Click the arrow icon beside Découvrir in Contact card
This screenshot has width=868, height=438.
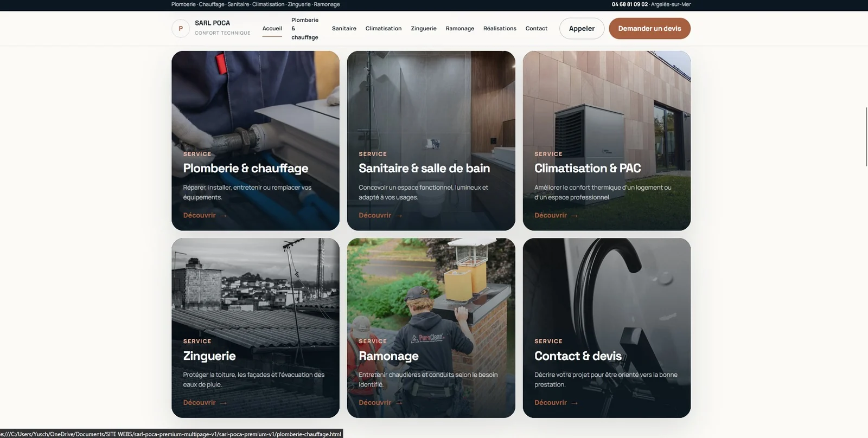pyautogui.click(x=575, y=403)
